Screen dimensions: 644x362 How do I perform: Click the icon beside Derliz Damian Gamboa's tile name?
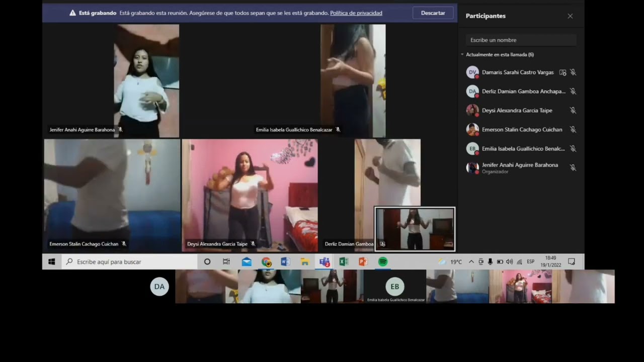tap(382, 244)
